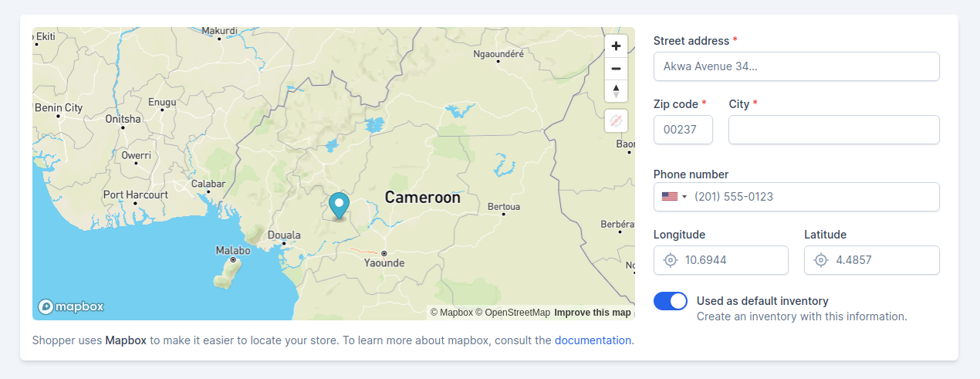Click the Port Harcourt label on map

[136, 195]
